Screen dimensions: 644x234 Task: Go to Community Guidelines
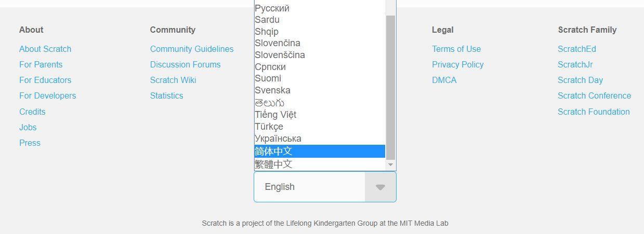click(x=192, y=49)
